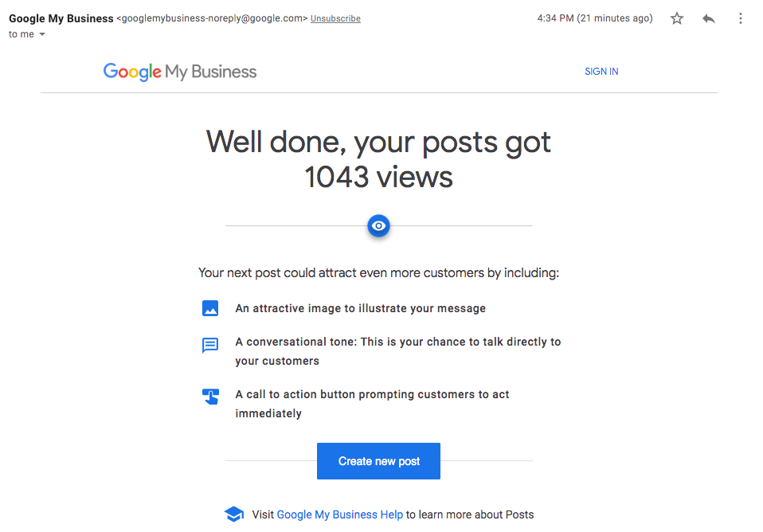The width and height of the screenshot is (763, 532).
Task: Click the chat icon beside conversational tone tip
Action: pos(210,345)
